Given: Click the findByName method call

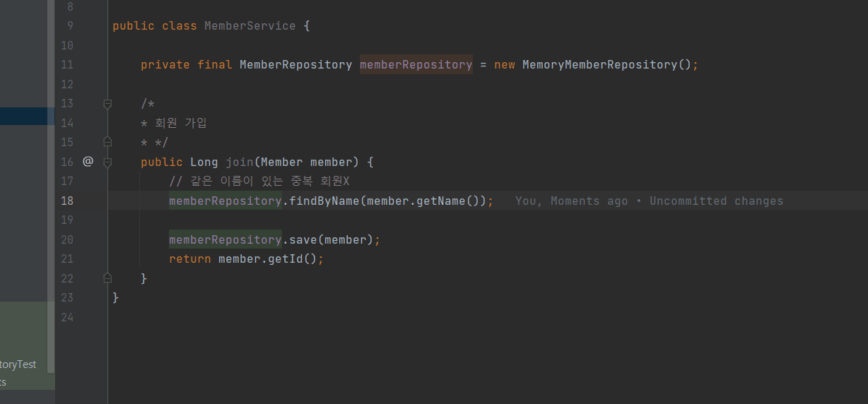Looking at the screenshot, I should click(x=324, y=201).
